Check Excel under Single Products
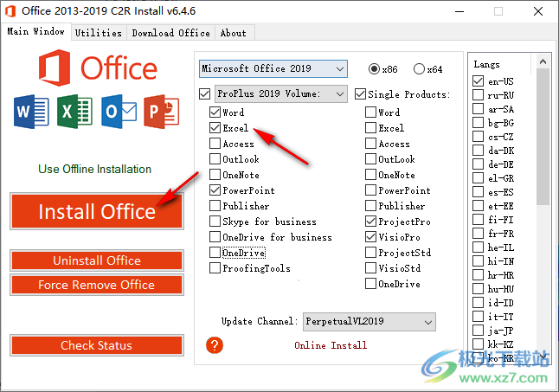This screenshot has width=559, height=392. pyautogui.click(x=370, y=127)
